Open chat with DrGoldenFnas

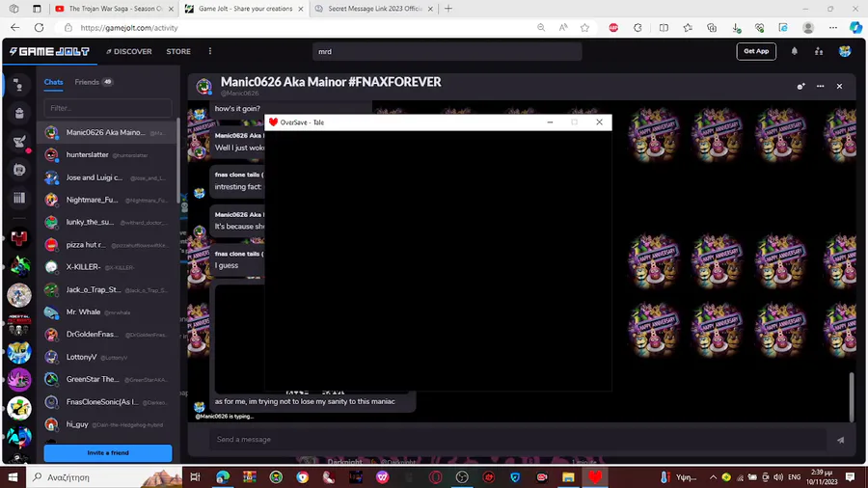tap(107, 335)
